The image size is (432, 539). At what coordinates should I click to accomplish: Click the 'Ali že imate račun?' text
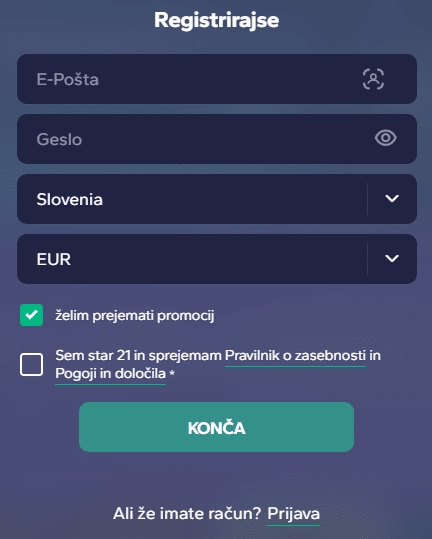[188, 514]
